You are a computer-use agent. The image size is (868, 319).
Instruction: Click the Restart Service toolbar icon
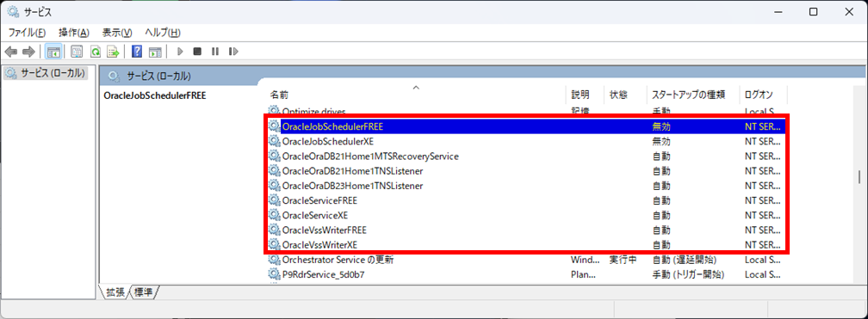coord(233,52)
